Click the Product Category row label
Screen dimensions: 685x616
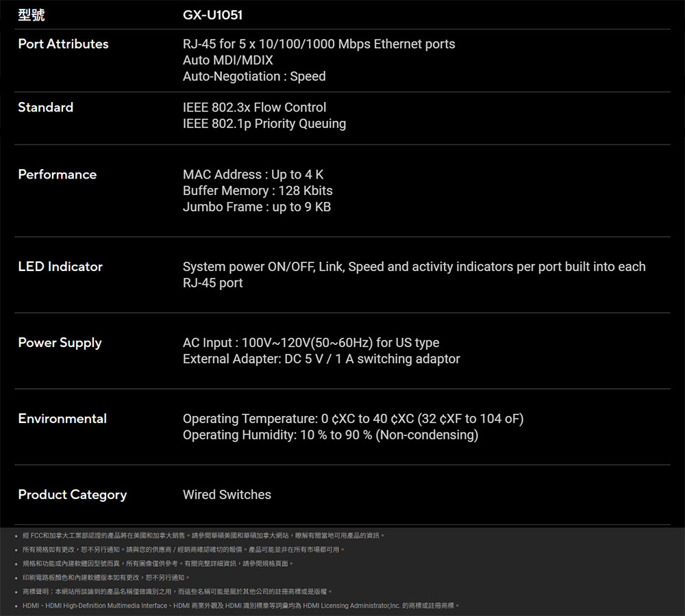point(72,495)
